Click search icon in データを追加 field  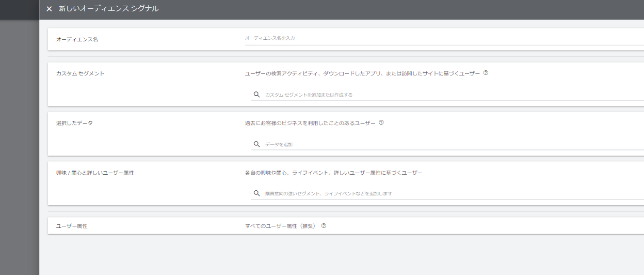coord(256,144)
